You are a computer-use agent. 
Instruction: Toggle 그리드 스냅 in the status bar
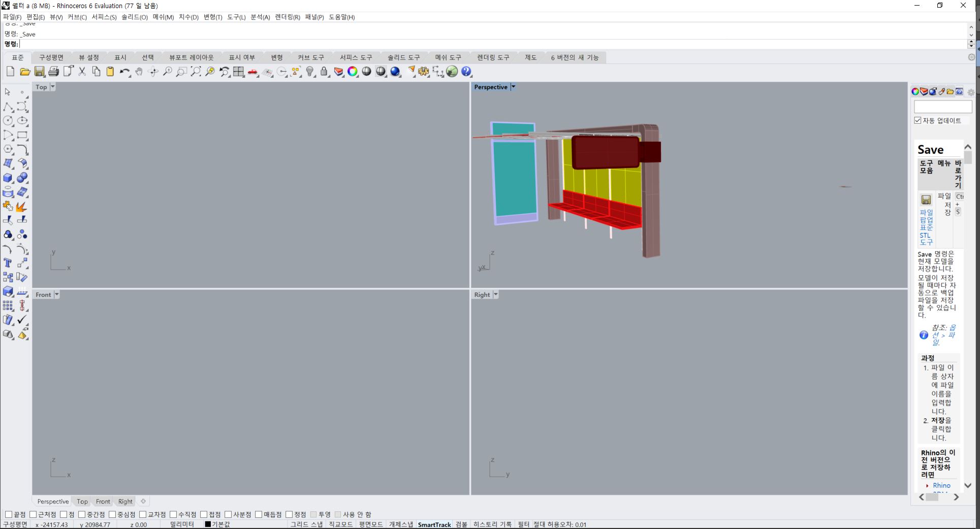(306, 524)
